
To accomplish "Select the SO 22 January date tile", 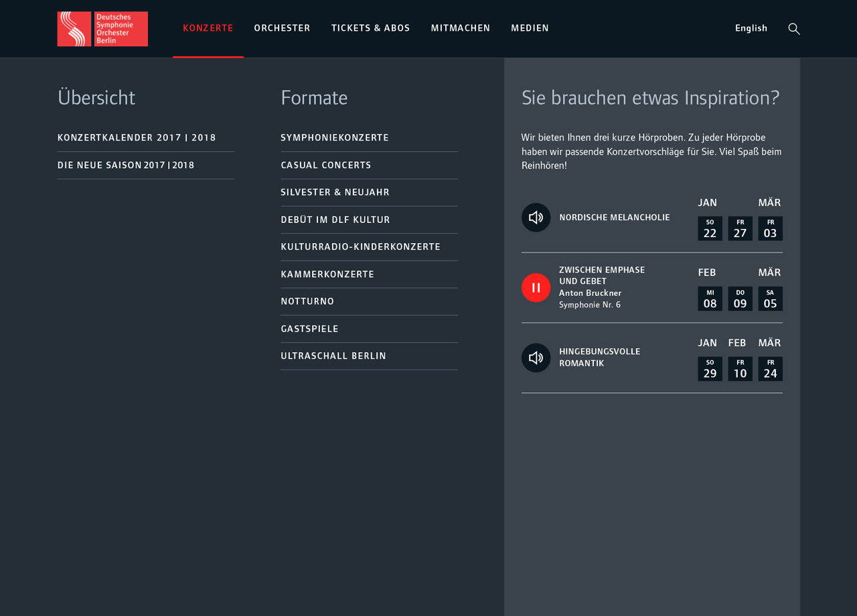I will [x=710, y=228].
